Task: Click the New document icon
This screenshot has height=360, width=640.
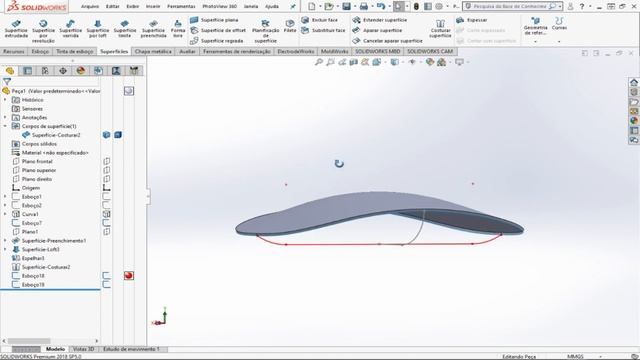Action: click(x=312, y=6)
